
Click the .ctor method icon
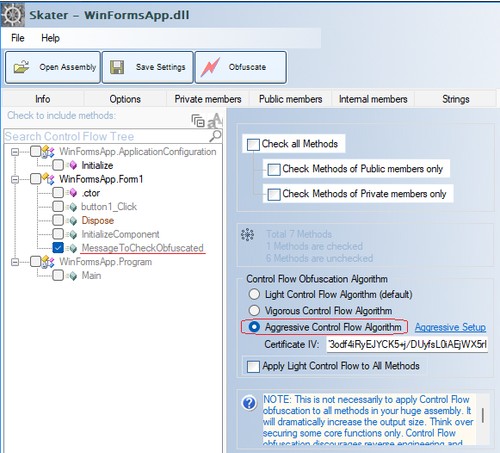pos(71,193)
